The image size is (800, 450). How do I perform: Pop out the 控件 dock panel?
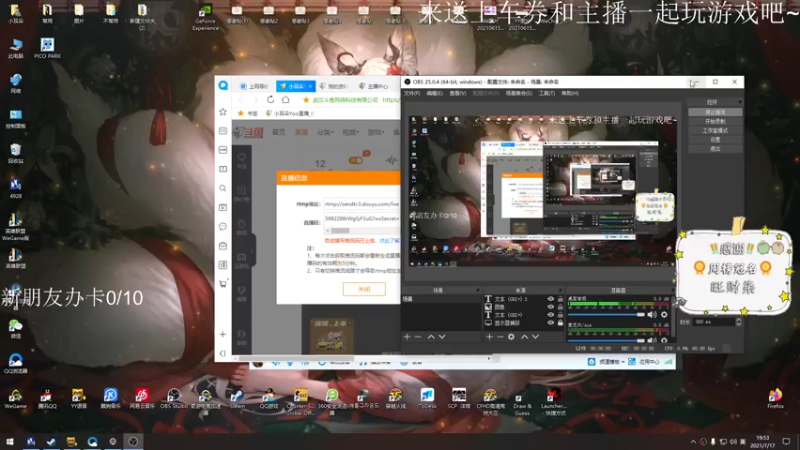tap(740, 102)
